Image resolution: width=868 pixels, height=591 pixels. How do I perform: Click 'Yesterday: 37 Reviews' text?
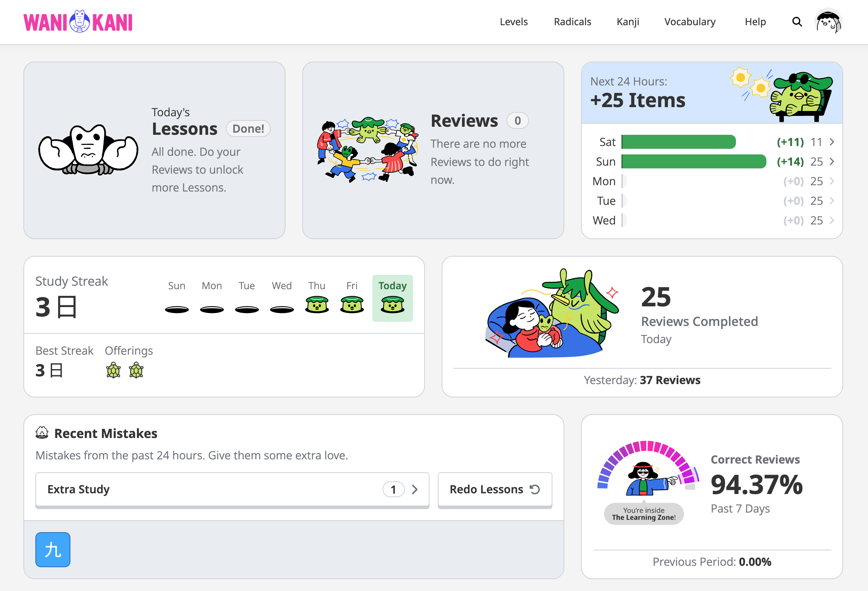click(x=642, y=380)
